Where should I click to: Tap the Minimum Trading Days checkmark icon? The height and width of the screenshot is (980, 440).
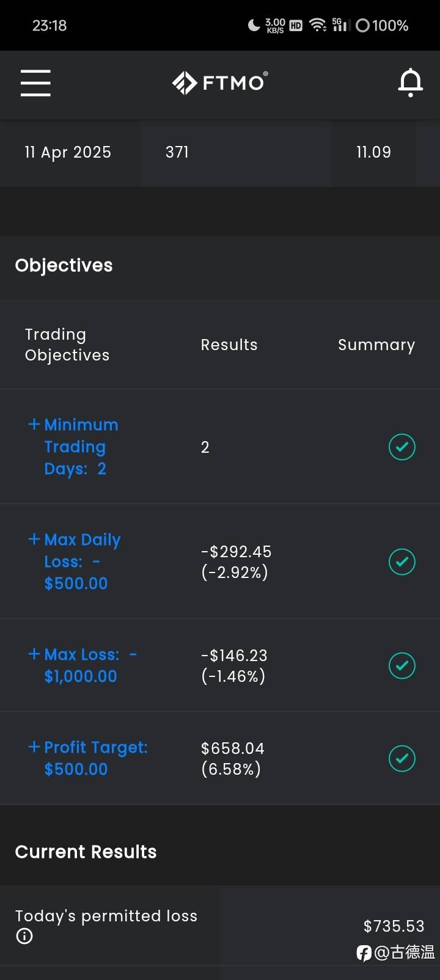click(x=402, y=447)
